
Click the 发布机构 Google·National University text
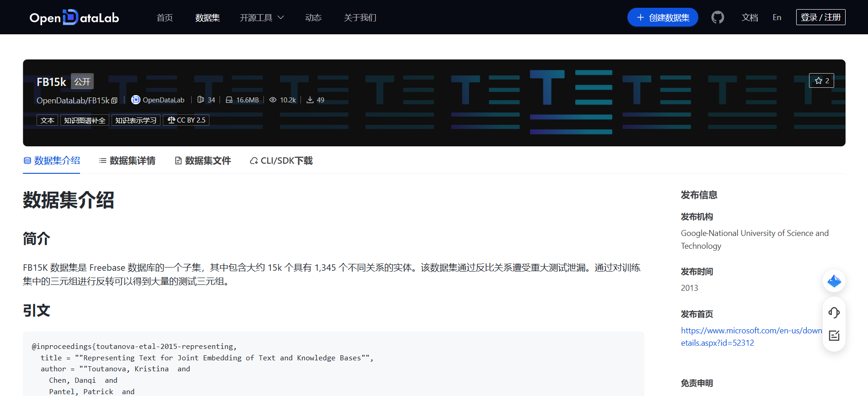[755, 240]
